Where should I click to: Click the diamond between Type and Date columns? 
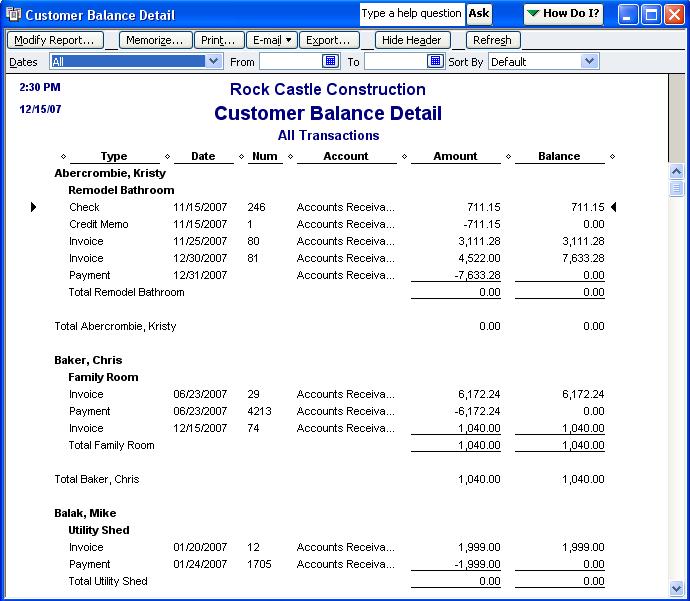167,157
